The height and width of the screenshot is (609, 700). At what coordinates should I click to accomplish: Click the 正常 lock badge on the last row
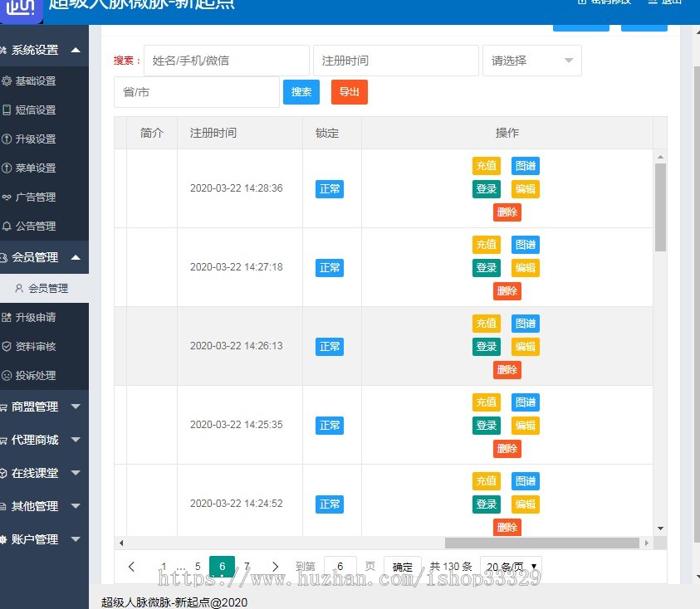point(330,504)
